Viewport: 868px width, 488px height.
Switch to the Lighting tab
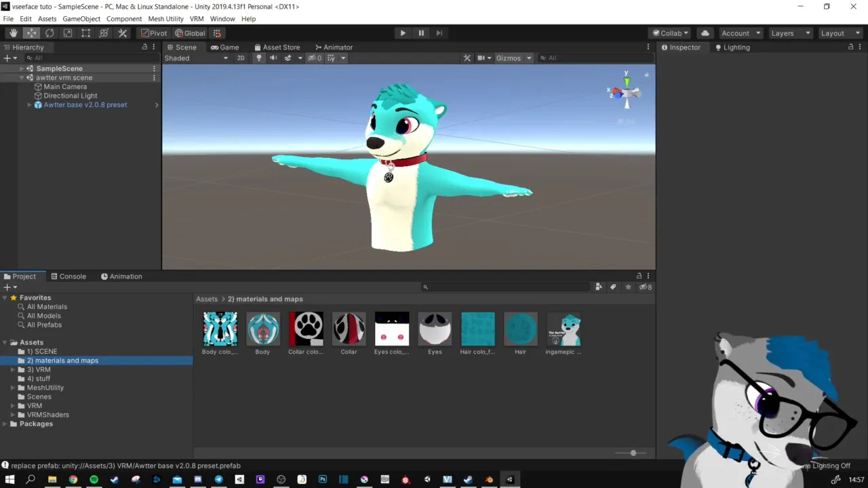click(732, 47)
